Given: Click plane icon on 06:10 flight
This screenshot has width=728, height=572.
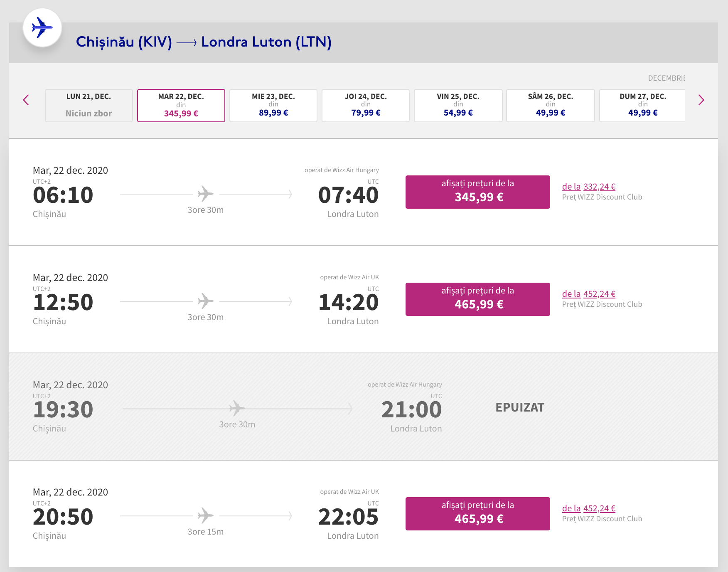Looking at the screenshot, I should tap(206, 194).
